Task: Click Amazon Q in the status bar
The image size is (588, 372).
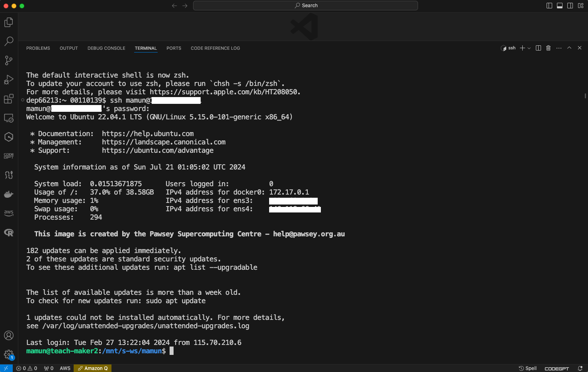Action: (92, 368)
